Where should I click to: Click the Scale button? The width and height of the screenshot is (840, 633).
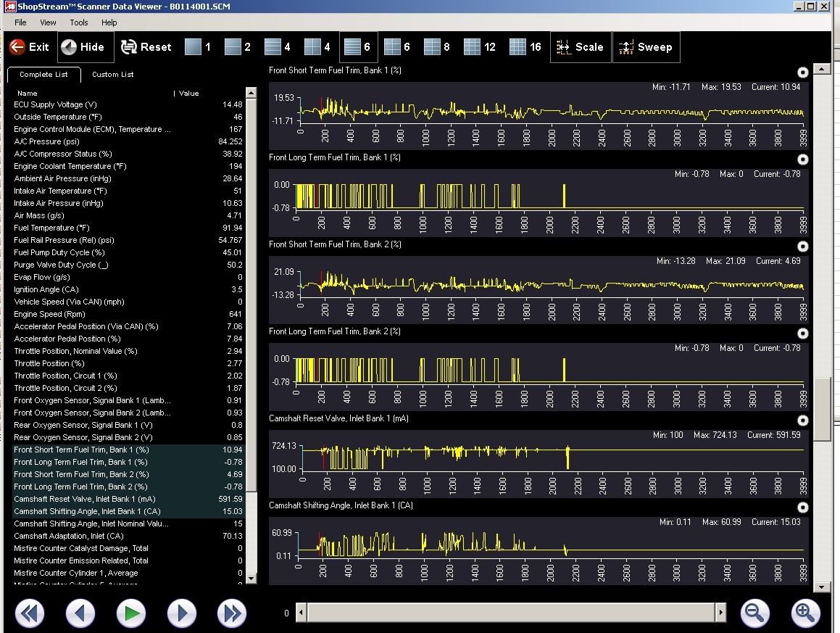click(579, 47)
